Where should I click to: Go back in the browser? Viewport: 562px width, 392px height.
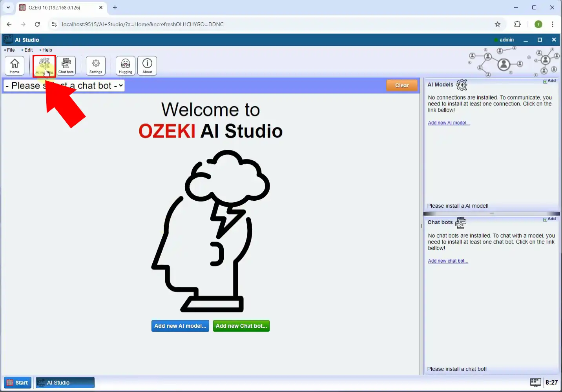click(x=9, y=24)
